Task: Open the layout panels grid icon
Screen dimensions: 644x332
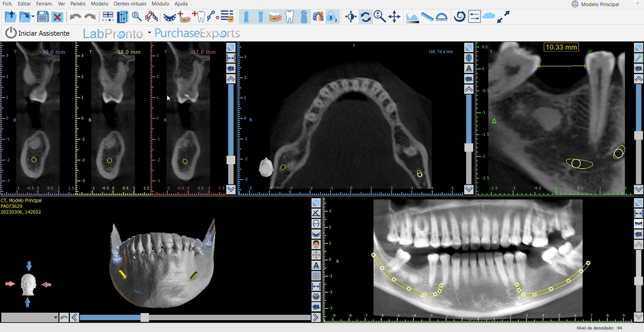Action: (108, 17)
